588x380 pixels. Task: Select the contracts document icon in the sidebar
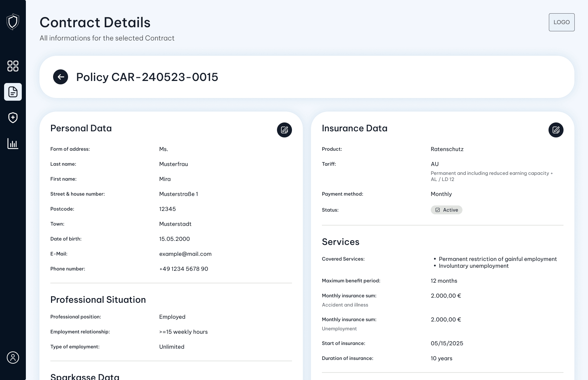pyautogui.click(x=13, y=92)
